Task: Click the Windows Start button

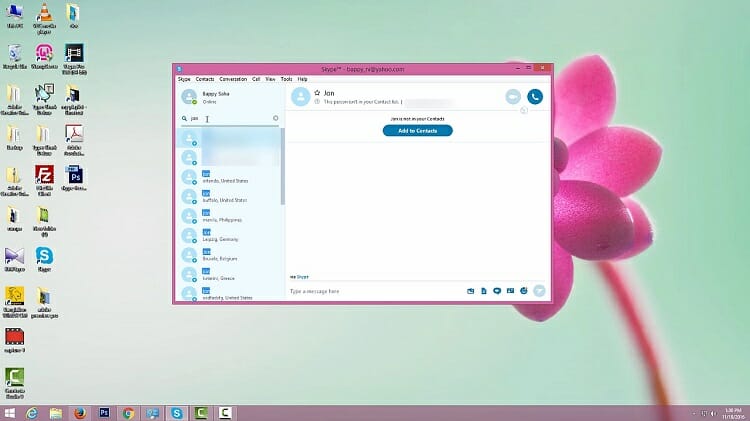Action: point(10,413)
